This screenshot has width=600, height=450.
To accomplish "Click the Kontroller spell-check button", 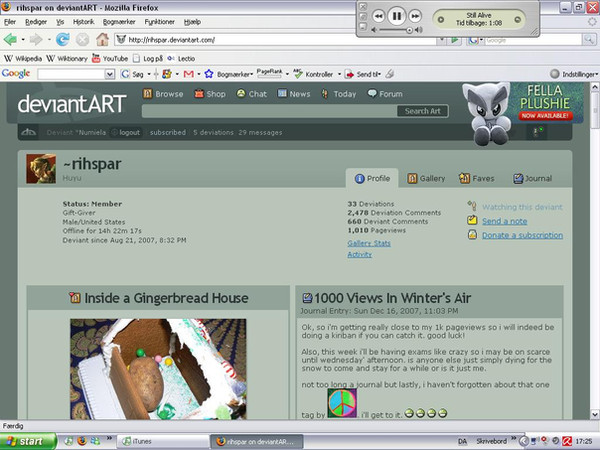I will point(314,74).
